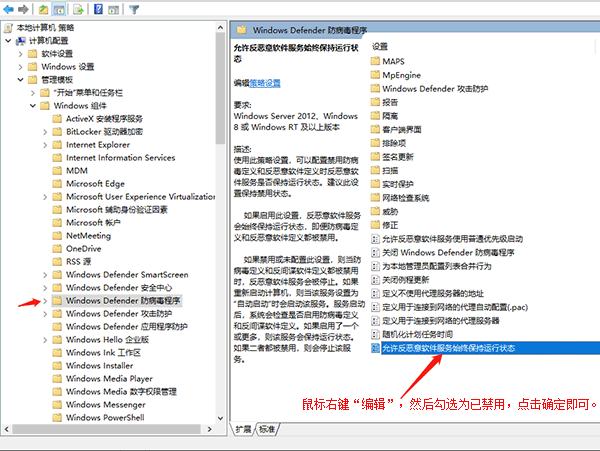The width and height of the screenshot is (600, 451).
Task: Click the 设置 column header
Action: tap(380, 46)
